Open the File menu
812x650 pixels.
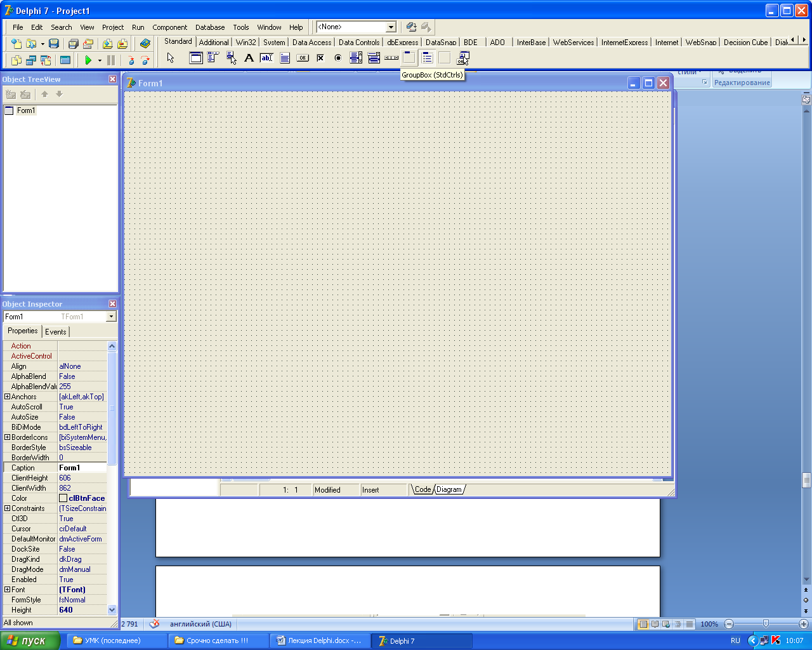pos(18,27)
